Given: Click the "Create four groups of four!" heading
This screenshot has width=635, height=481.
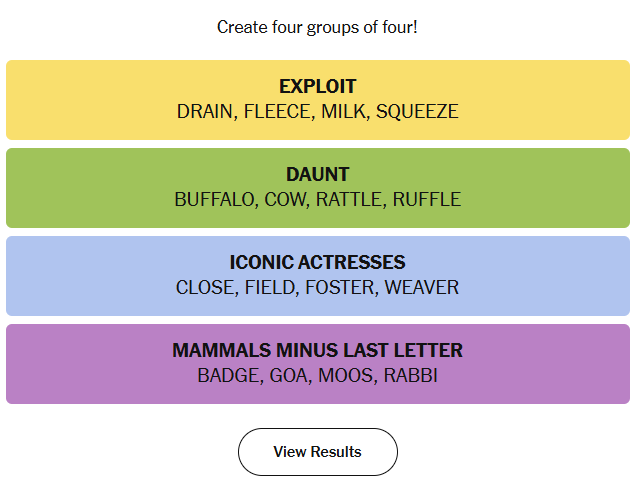Looking at the screenshot, I should 317,27.
